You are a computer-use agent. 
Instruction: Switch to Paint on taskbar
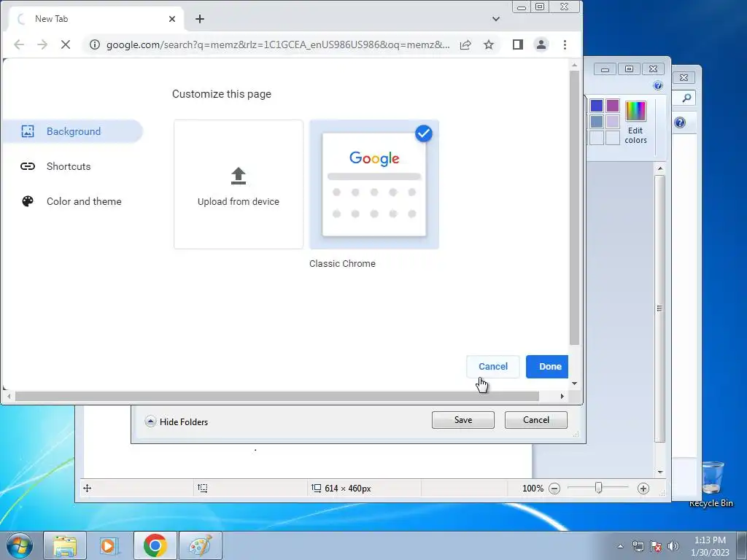point(200,545)
